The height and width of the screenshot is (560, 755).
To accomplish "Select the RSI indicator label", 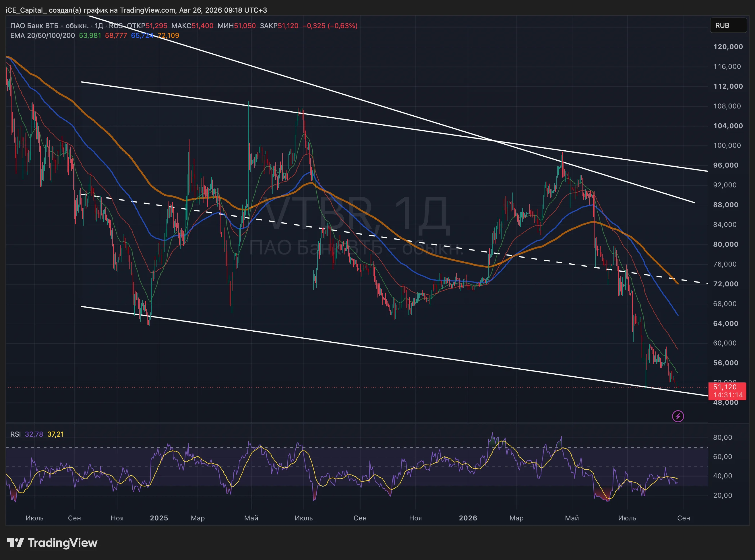I will [16, 434].
